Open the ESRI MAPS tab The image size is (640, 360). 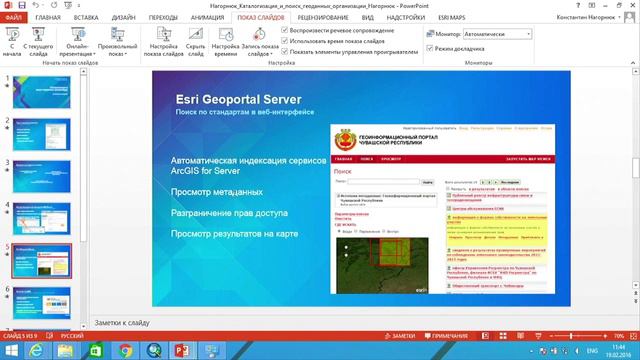(451, 18)
